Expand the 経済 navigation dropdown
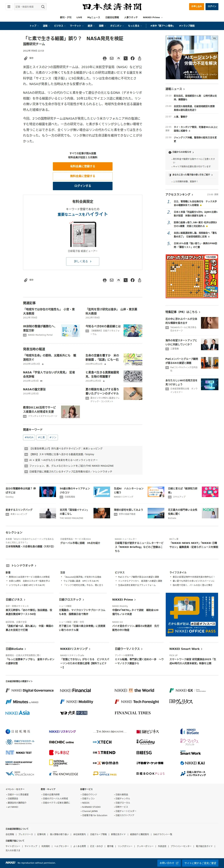The height and width of the screenshot is (868, 224). (91, 26)
